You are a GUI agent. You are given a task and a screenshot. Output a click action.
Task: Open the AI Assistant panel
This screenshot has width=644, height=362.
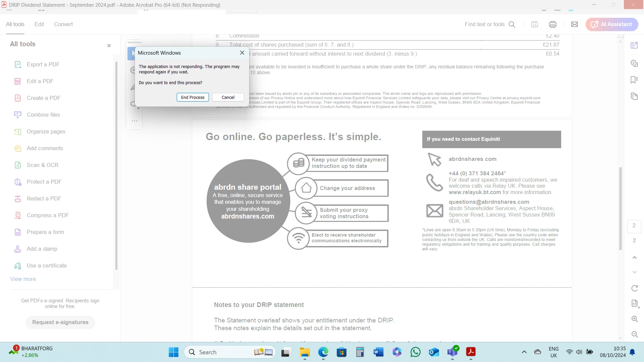click(611, 24)
